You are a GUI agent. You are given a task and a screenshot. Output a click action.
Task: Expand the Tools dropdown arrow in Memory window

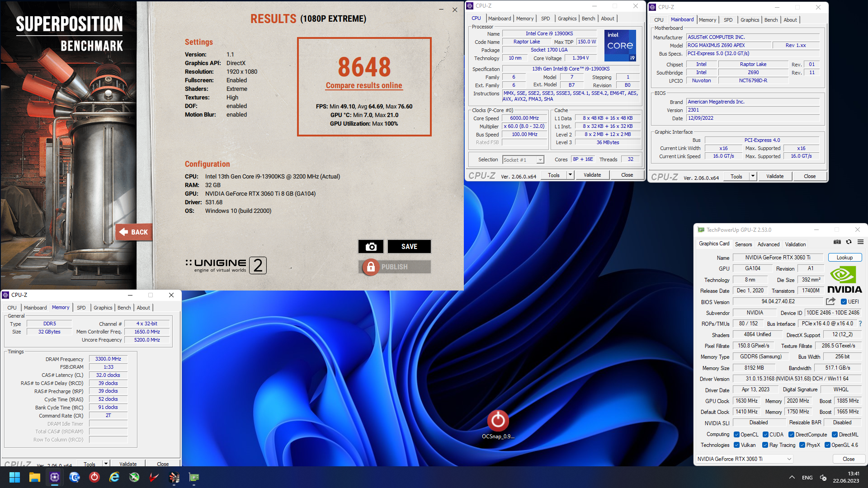coord(106,464)
